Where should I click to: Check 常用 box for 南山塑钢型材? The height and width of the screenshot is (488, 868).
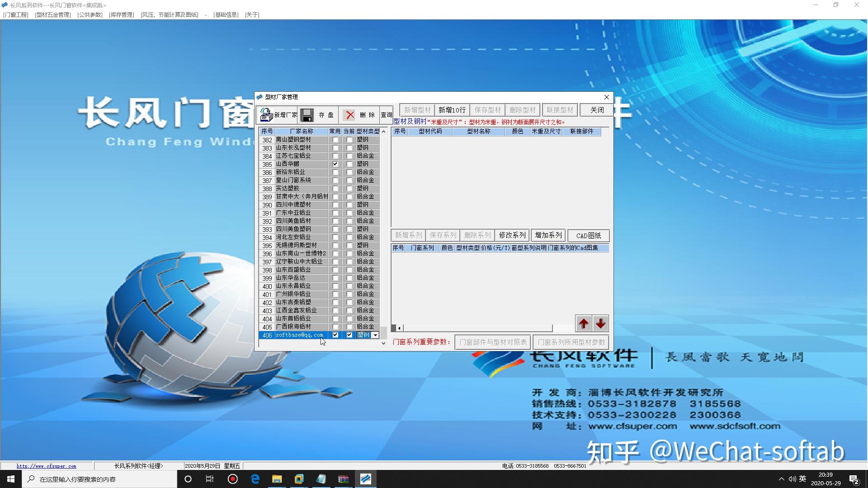(x=335, y=140)
